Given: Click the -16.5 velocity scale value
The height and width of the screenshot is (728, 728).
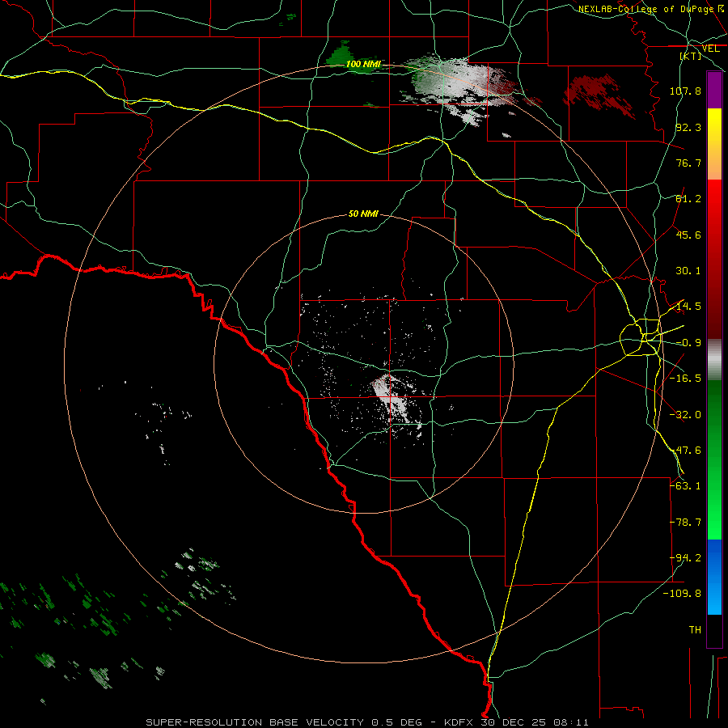Looking at the screenshot, I should [x=685, y=379].
